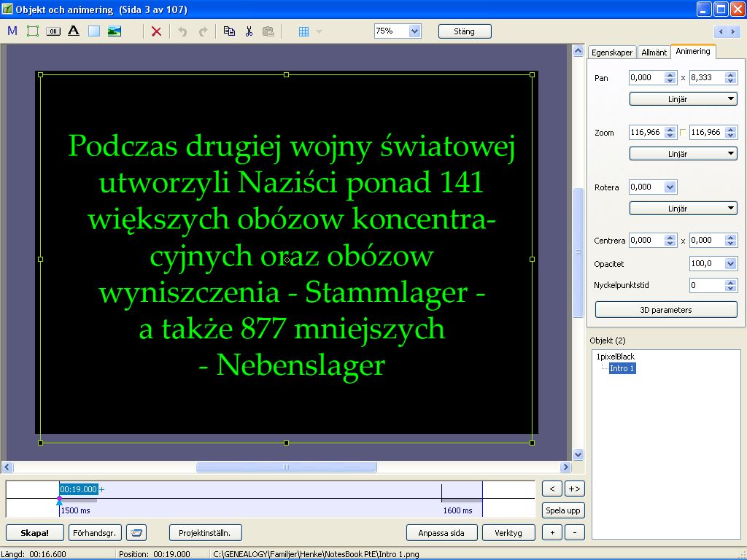Image resolution: width=747 pixels, height=560 pixels.
Task: Click the canvas scroll down arrow
Action: click(x=578, y=454)
